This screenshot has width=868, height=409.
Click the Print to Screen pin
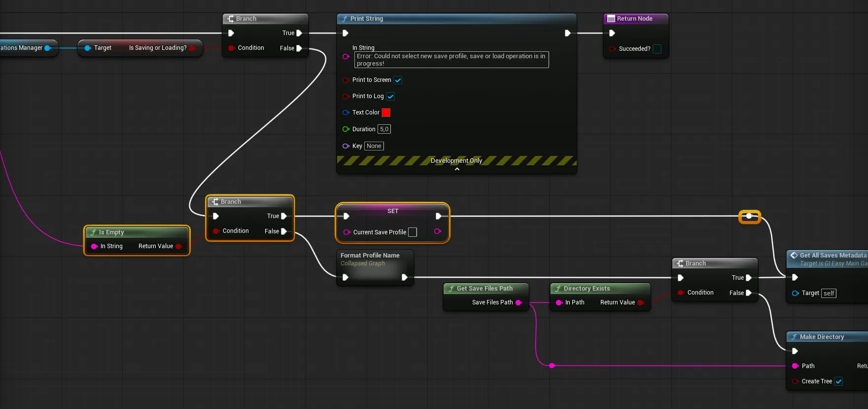click(346, 80)
